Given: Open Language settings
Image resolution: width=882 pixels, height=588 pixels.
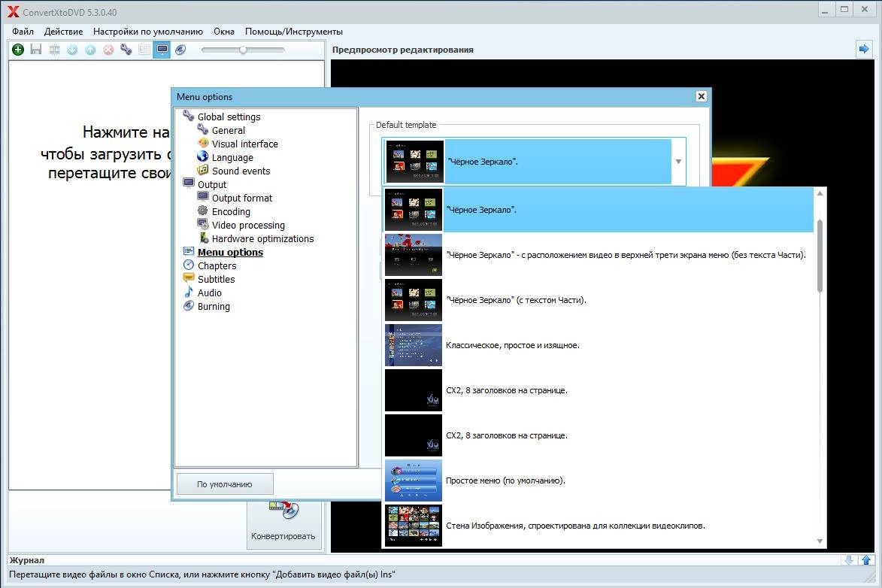Looking at the screenshot, I should click(x=232, y=158).
